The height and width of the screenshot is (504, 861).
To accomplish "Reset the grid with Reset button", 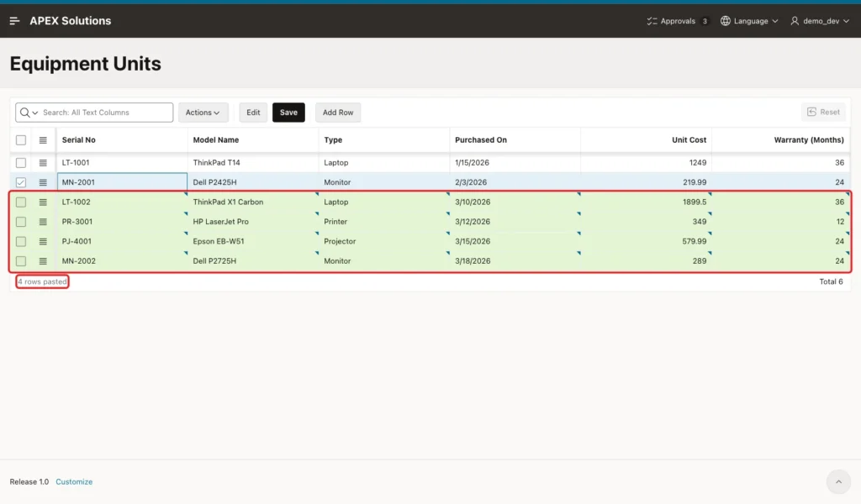I will point(823,112).
